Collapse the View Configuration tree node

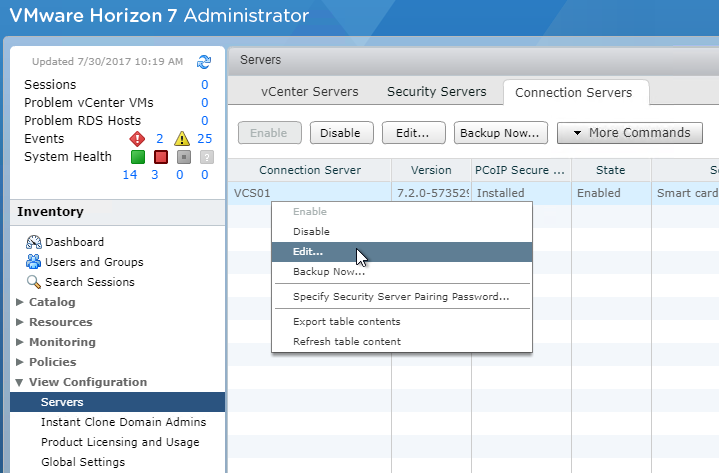pos(19,382)
